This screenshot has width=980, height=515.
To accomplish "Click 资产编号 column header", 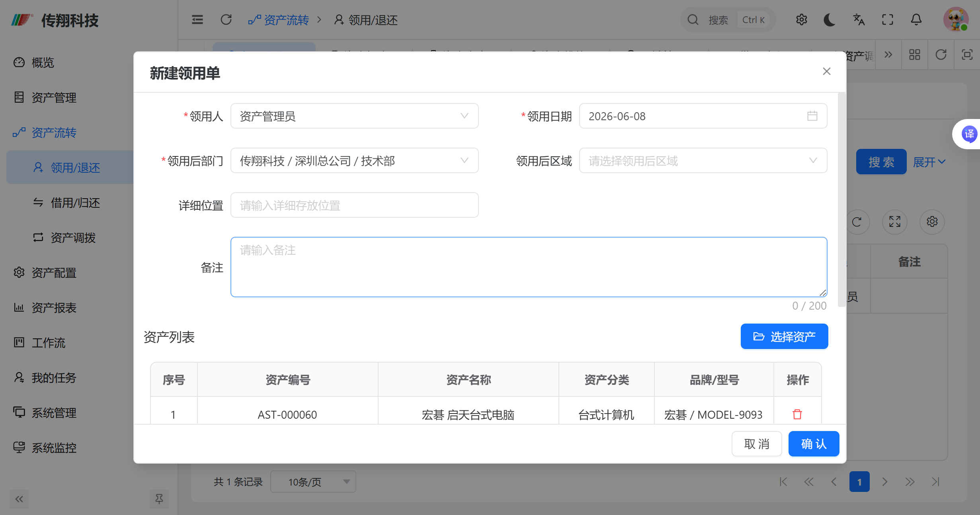I will pyautogui.click(x=287, y=380).
